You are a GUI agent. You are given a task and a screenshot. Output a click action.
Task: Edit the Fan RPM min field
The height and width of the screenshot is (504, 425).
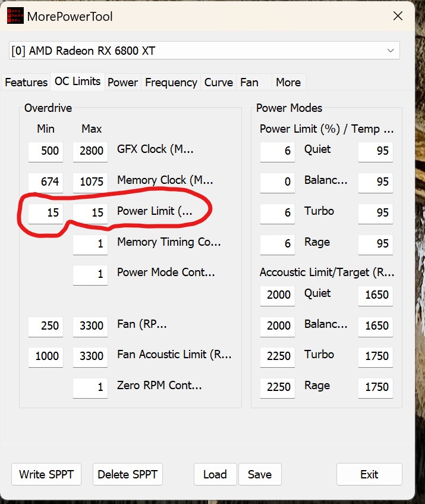click(x=46, y=325)
